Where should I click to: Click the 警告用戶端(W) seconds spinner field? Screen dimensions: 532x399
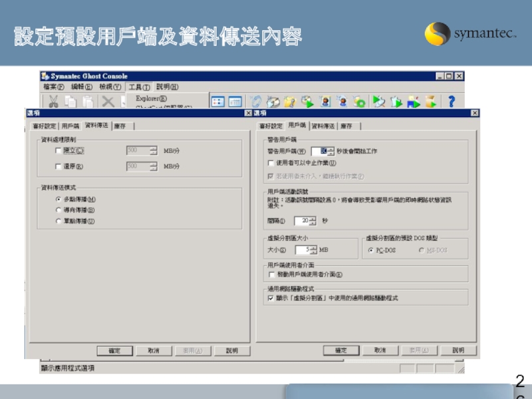pyautogui.click(x=323, y=151)
